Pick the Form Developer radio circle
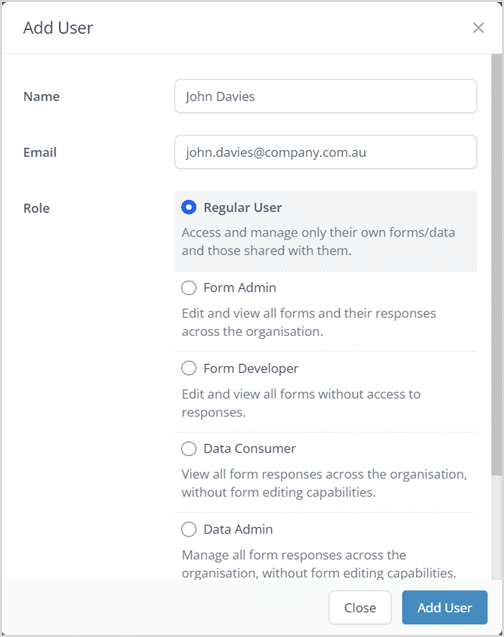This screenshot has width=504, height=637. tap(189, 368)
